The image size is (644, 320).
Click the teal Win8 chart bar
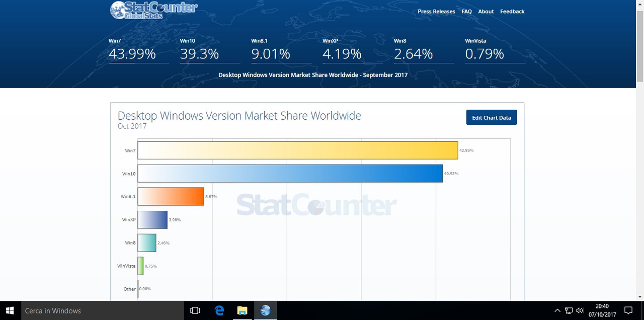[x=147, y=243]
